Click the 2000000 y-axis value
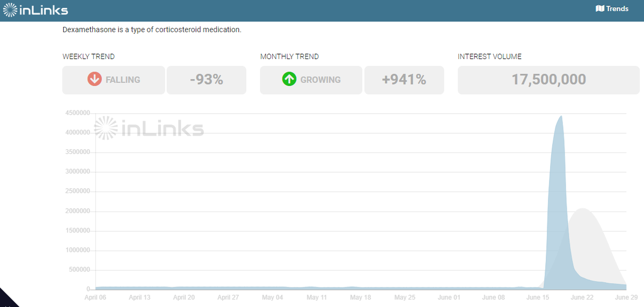 pos(79,211)
